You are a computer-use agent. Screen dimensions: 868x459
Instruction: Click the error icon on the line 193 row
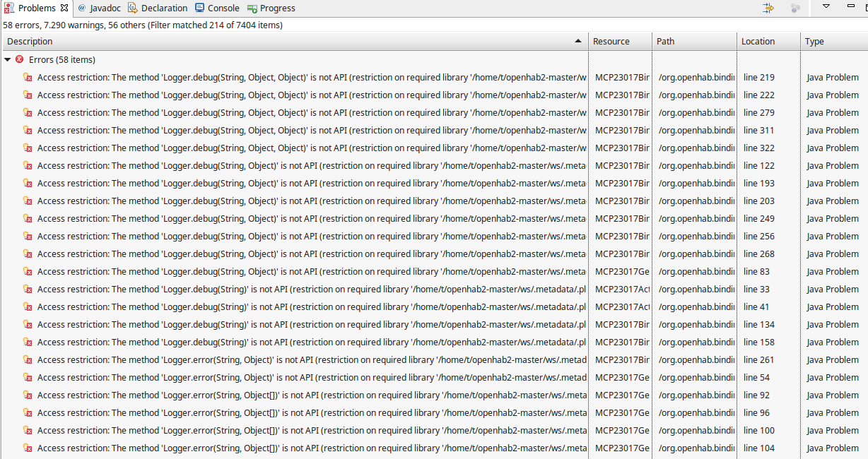tap(28, 183)
